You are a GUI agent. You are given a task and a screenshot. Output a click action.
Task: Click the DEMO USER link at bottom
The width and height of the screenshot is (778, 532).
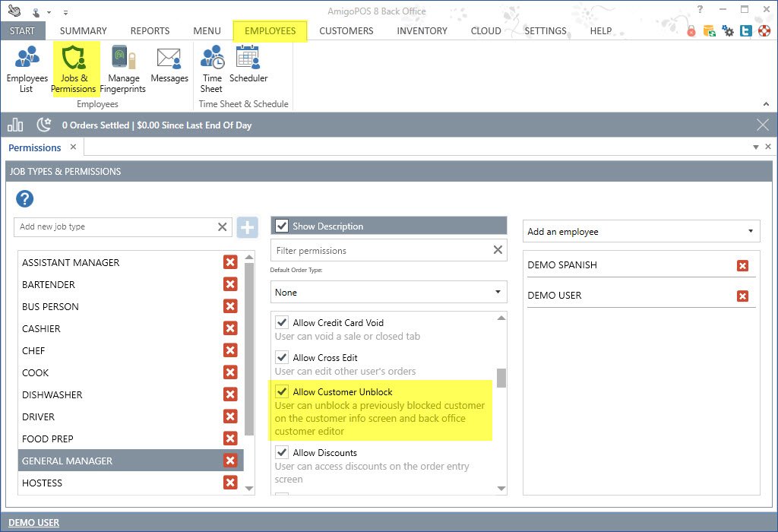point(33,522)
